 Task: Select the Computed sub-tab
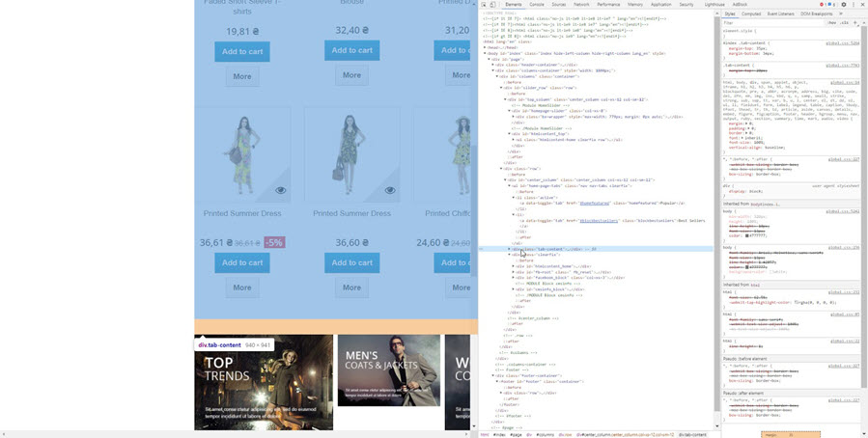coord(751,14)
